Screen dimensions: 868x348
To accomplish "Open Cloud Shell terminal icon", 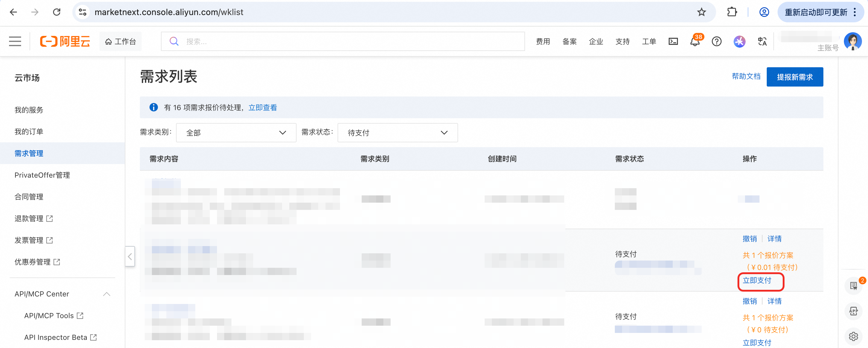I will tap(673, 42).
